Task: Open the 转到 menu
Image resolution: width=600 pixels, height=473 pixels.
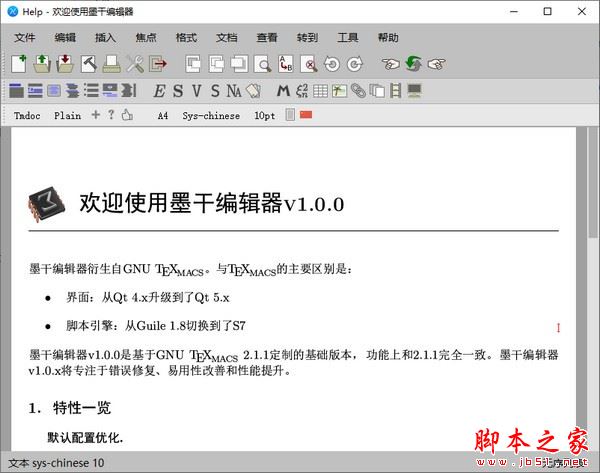Action: click(x=307, y=38)
